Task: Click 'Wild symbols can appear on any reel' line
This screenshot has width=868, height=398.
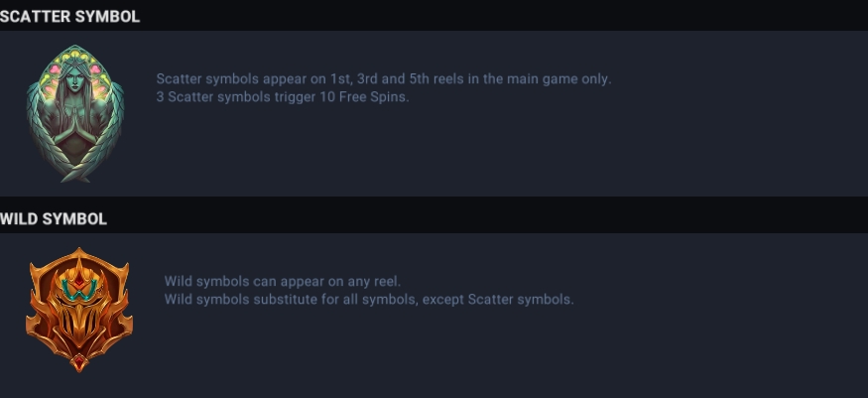Action: click(283, 281)
